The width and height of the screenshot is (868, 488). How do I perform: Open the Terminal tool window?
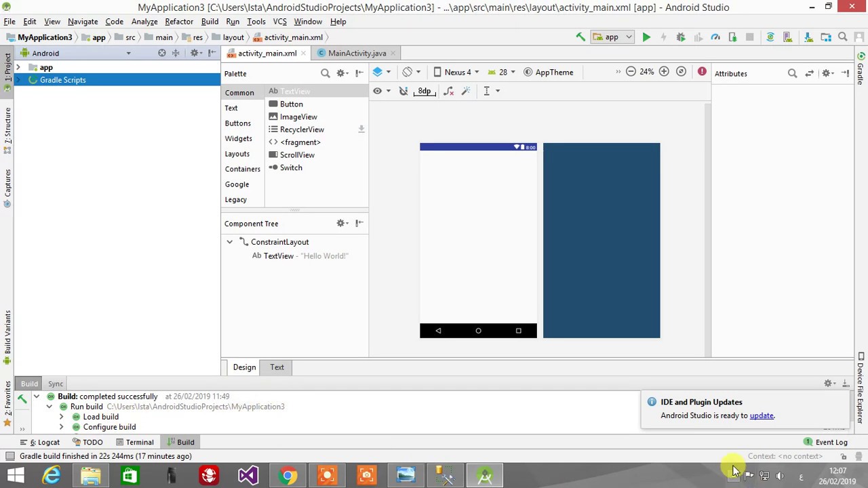pyautogui.click(x=134, y=443)
